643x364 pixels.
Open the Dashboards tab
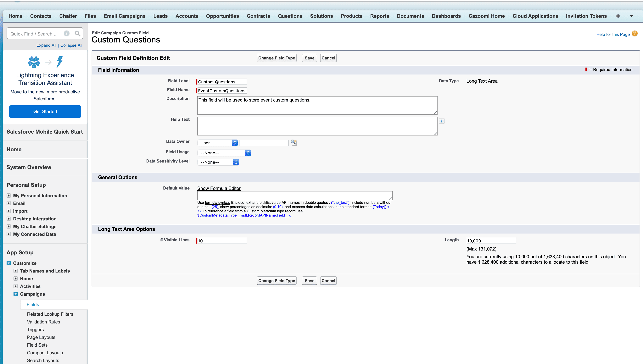[x=446, y=16]
